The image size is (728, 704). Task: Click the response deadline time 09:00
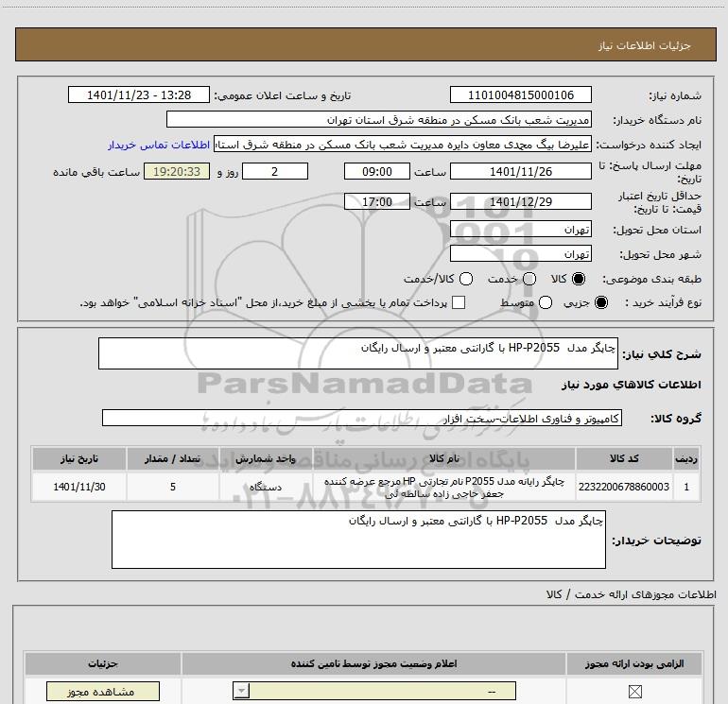[x=377, y=171]
